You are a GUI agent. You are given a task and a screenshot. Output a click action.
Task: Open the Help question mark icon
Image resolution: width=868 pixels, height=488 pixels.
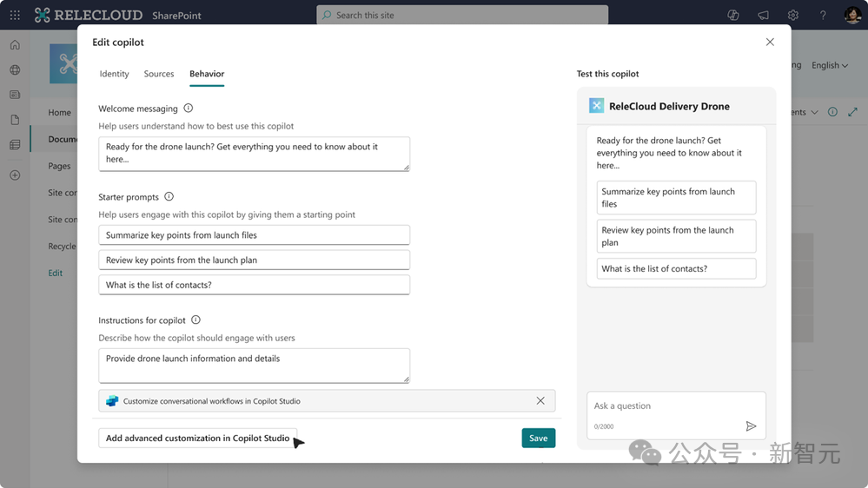click(x=822, y=15)
